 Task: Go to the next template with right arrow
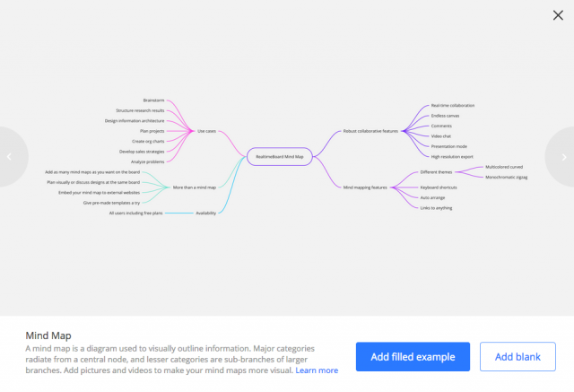[562, 157]
